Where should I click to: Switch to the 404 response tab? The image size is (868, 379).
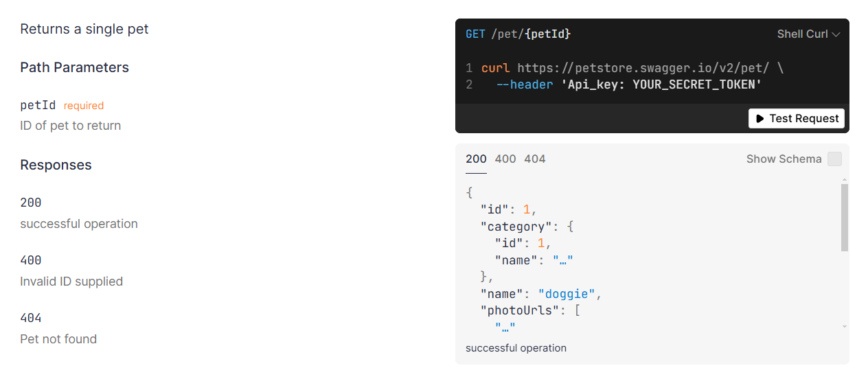pyautogui.click(x=535, y=159)
